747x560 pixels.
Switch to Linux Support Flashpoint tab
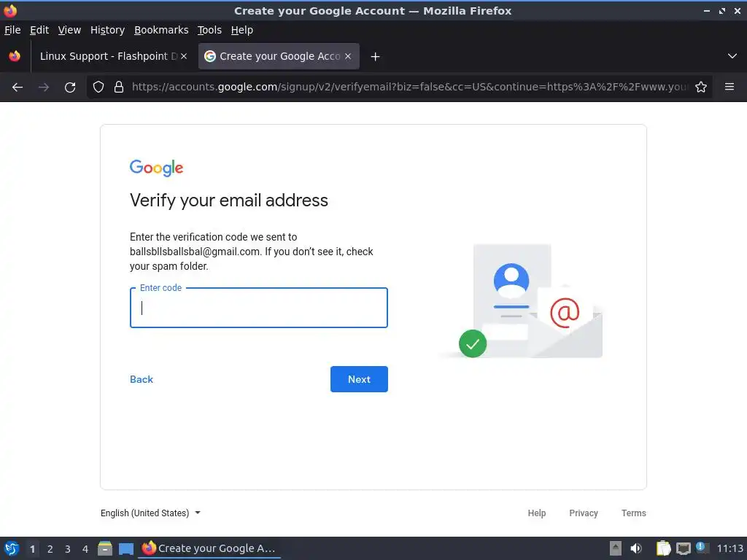[x=108, y=56]
